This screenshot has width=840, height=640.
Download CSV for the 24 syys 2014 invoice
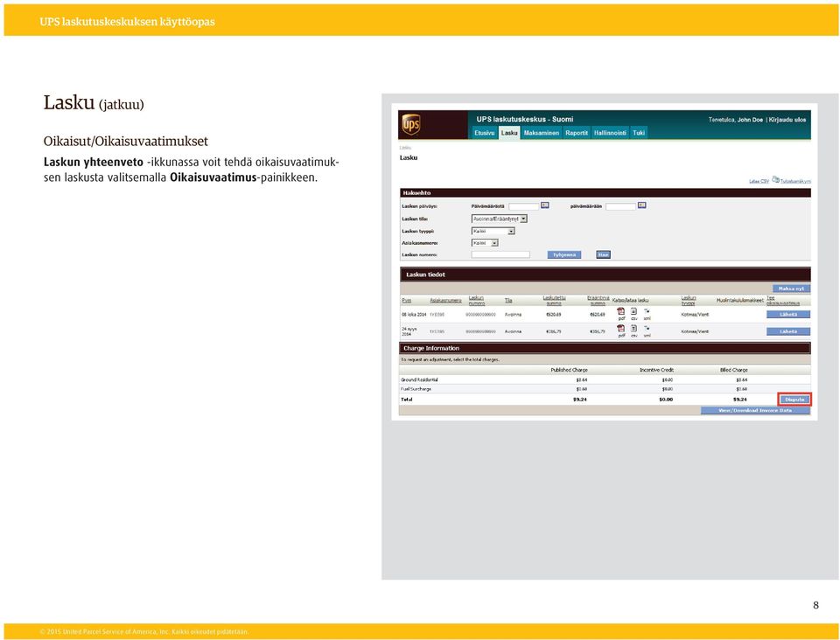click(x=633, y=329)
